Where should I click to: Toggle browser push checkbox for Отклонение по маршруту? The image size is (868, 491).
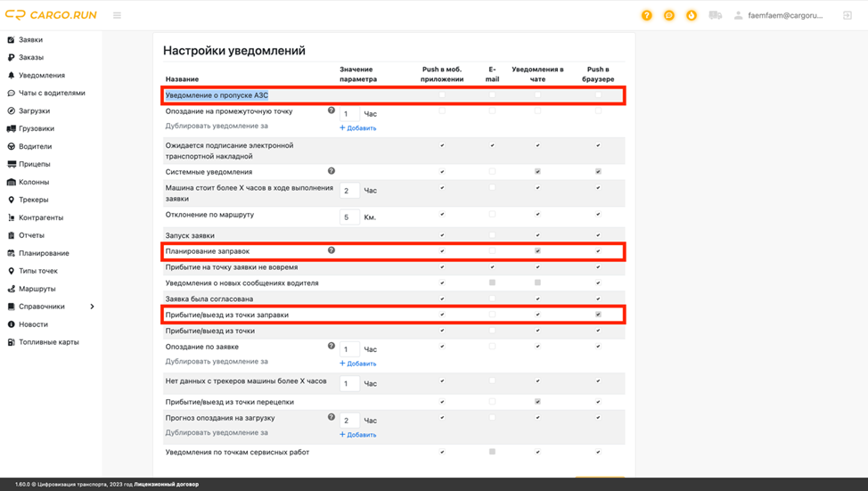(598, 214)
